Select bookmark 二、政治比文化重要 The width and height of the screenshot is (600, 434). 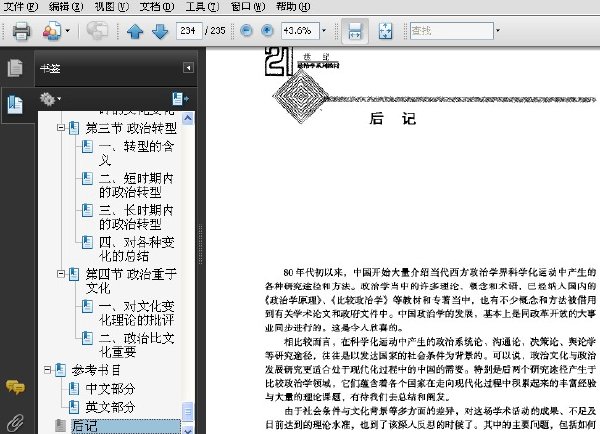click(x=137, y=344)
